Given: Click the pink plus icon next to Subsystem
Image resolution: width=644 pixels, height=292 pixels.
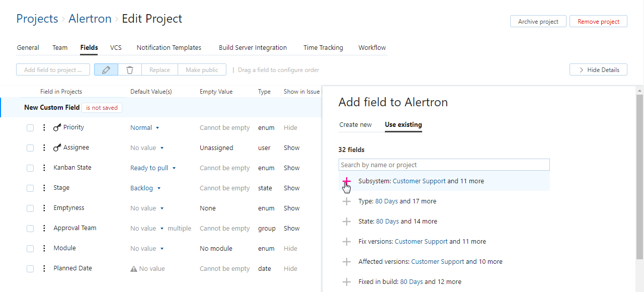Looking at the screenshot, I should (x=347, y=181).
